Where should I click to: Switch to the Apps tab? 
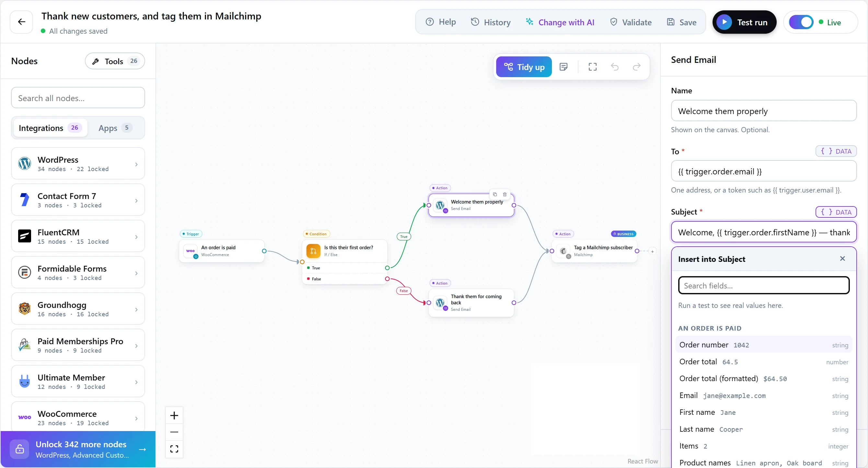(115, 128)
